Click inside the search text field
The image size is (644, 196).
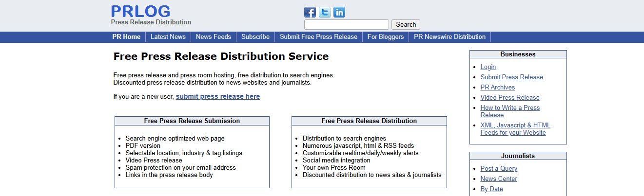(346, 25)
